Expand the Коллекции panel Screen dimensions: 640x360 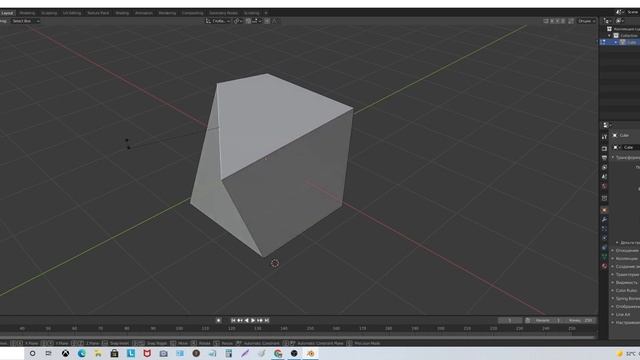point(613,259)
